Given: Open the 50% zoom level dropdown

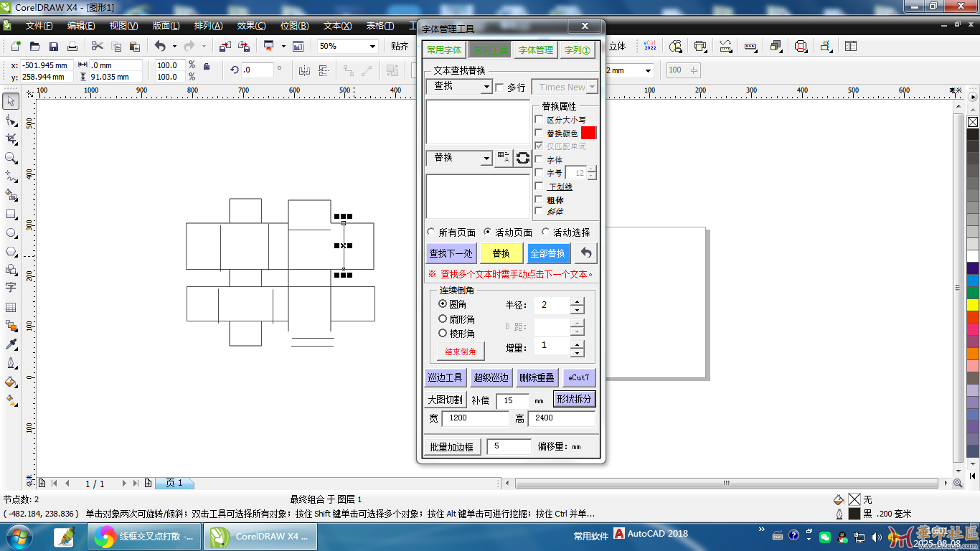Looking at the screenshot, I should (x=372, y=46).
